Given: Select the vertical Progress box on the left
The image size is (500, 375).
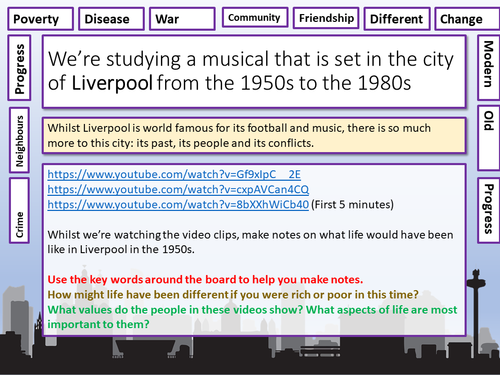Looking at the screenshot, I should pyautogui.click(x=20, y=68).
